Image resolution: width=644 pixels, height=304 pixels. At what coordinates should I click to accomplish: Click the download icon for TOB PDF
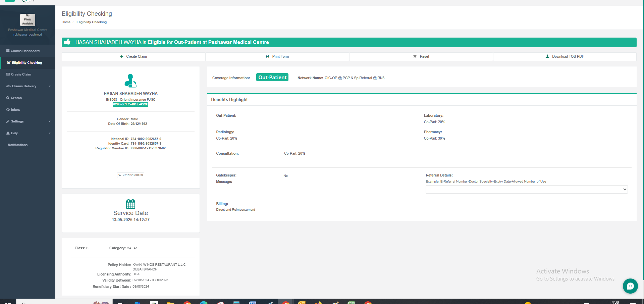click(547, 56)
